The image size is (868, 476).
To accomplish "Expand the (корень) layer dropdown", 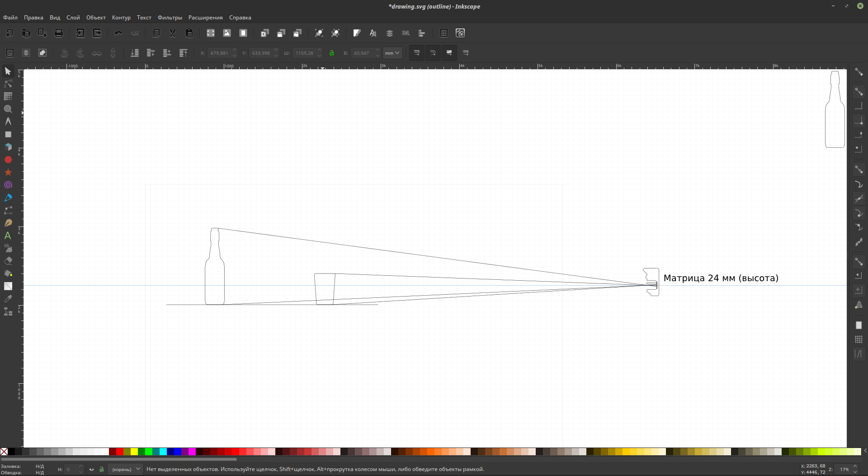I will [125, 469].
